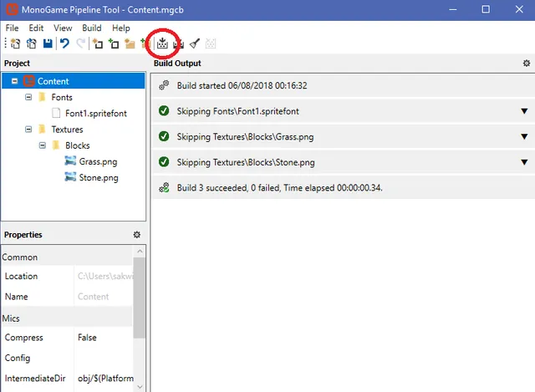This screenshot has width=535, height=392.
Task: Select Grass.png in the tree
Action: pyautogui.click(x=98, y=161)
